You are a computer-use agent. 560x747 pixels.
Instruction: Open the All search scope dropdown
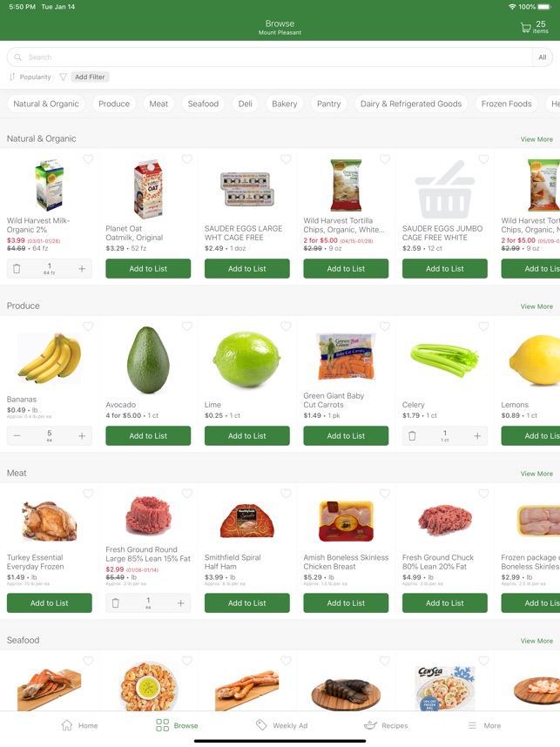tap(543, 57)
